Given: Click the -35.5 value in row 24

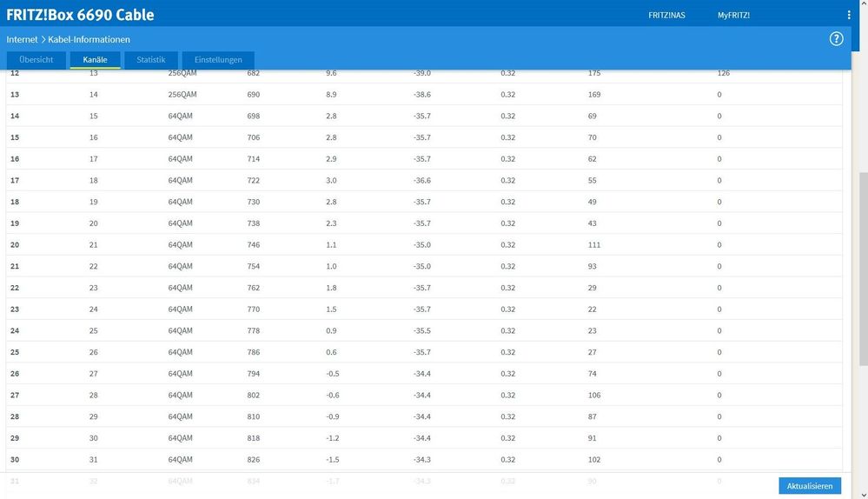Looking at the screenshot, I should pyautogui.click(x=421, y=330).
